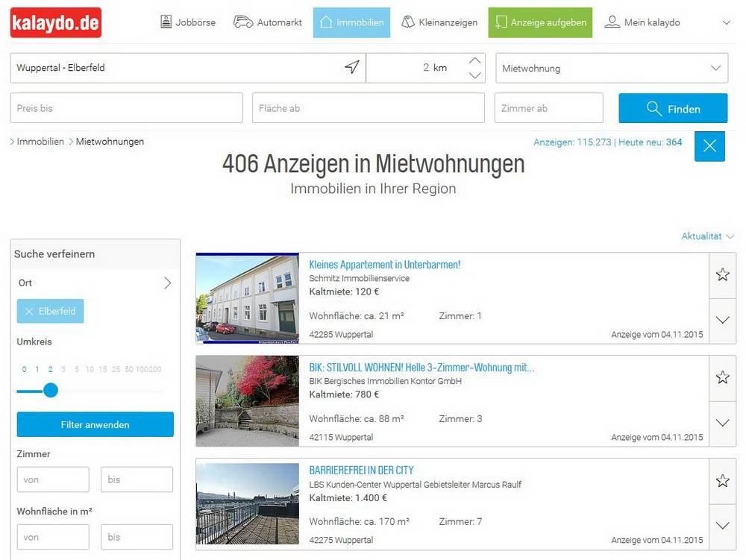Favorite the listing 'Kleines Appartement in Unterbarmen!'

[722, 274]
